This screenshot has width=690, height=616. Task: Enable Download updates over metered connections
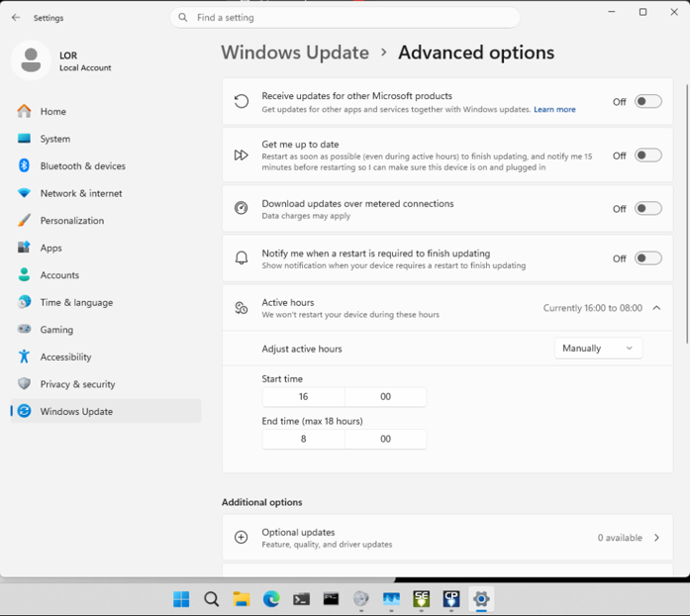click(x=648, y=209)
